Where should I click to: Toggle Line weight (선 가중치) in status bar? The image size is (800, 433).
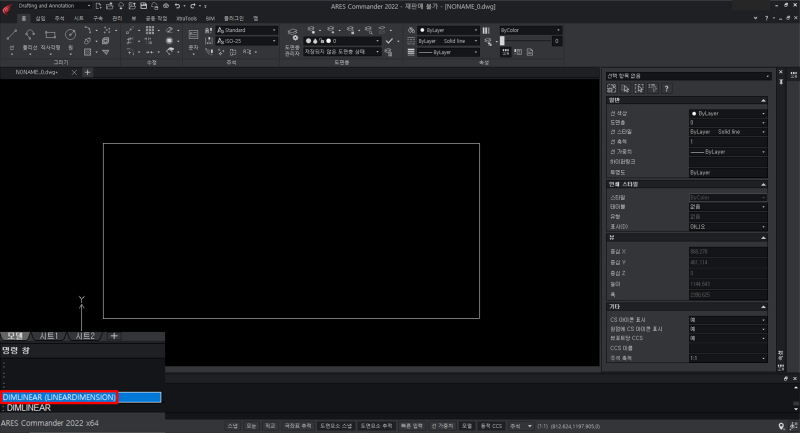442,426
